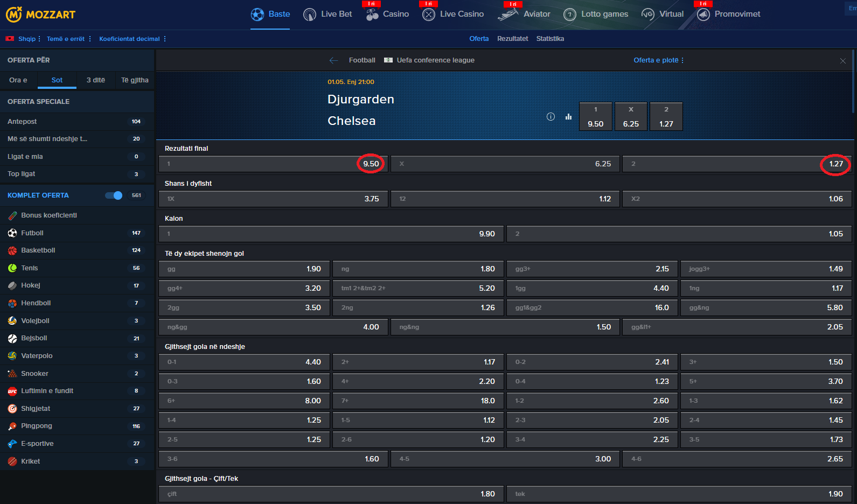The width and height of the screenshot is (857, 504).
Task: Click the Volejboll ball icon
Action: tap(12, 321)
